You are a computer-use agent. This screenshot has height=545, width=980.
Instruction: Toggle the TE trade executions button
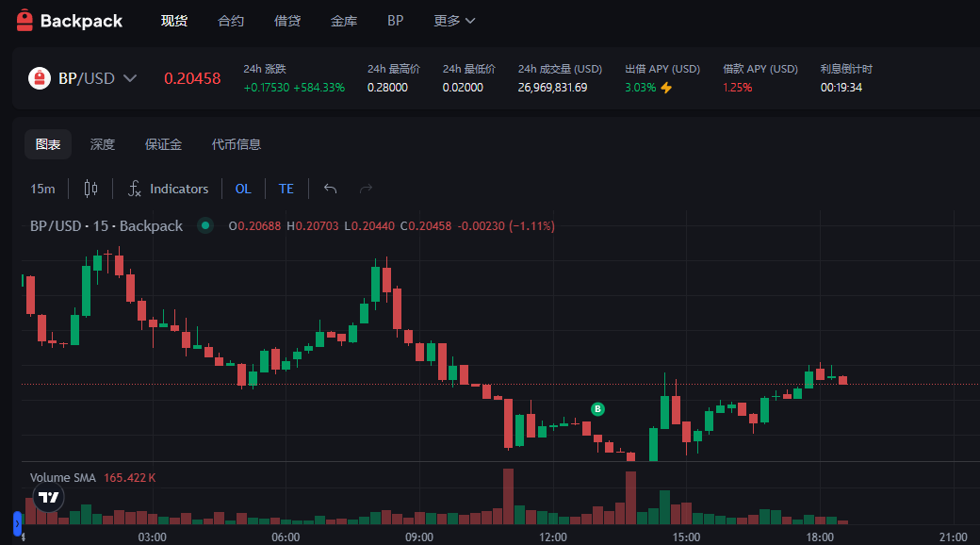click(286, 189)
